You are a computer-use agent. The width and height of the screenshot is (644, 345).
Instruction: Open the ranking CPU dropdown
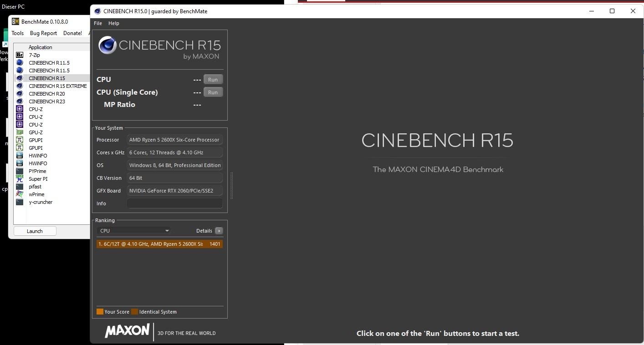click(x=134, y=231)
